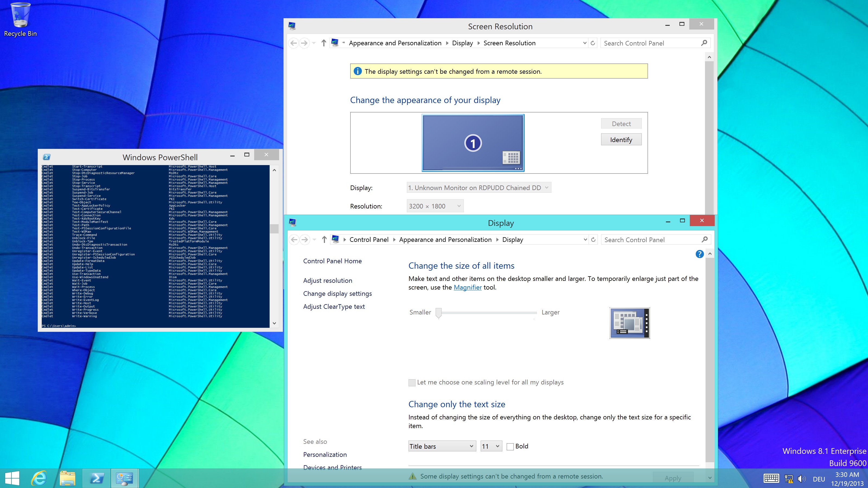Open the Resolution 3200 × 1800 dropdown
Screen dimensions: 868x488
pos(435,206)
